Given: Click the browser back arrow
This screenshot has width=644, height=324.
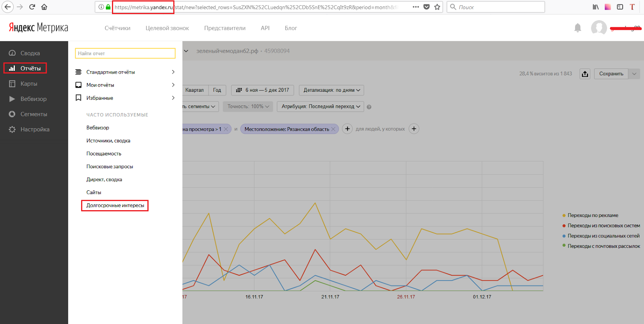Looking at the screenshot, I should point(8,7).
